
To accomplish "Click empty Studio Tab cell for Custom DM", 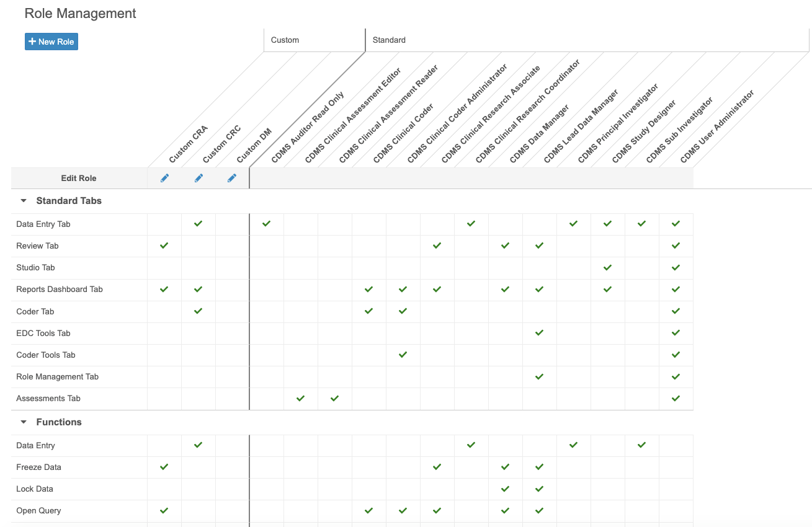I will coord(232,268).
